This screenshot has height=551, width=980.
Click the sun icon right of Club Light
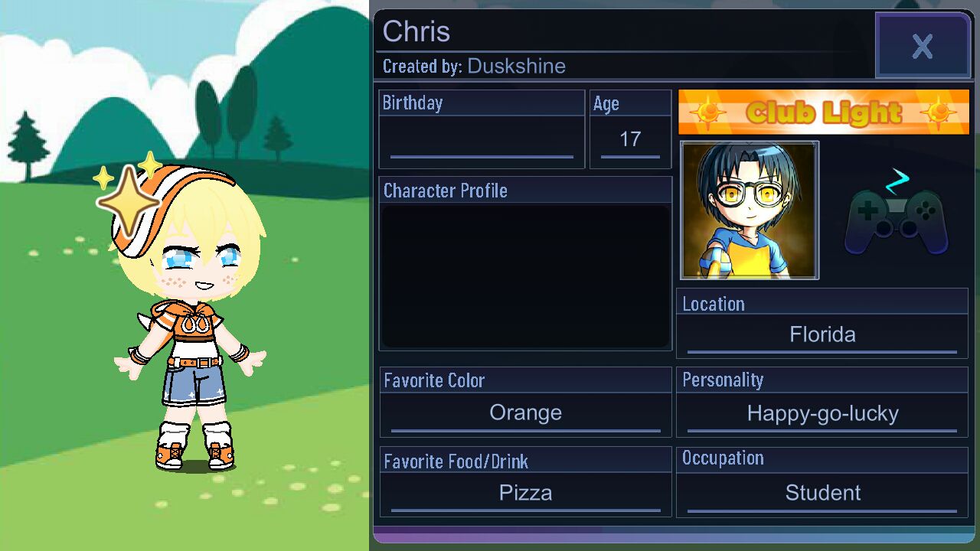pos(939,113)
